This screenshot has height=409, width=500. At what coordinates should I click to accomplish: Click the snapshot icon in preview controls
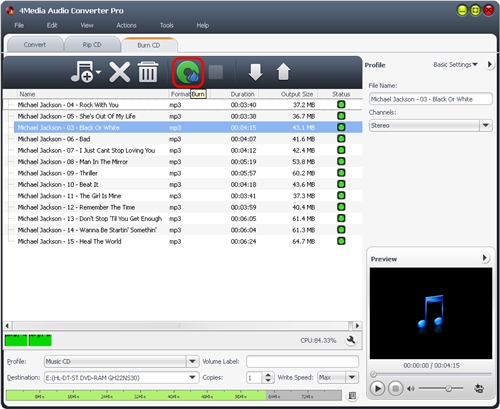click(479, 388)
